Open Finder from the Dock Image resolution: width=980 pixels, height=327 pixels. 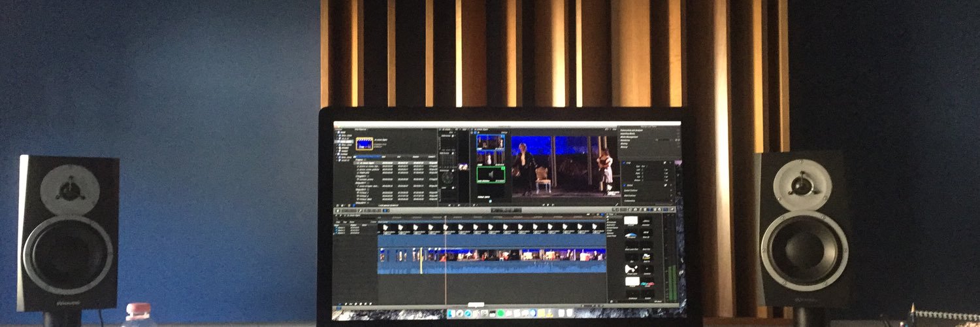[x=451, y=313]
